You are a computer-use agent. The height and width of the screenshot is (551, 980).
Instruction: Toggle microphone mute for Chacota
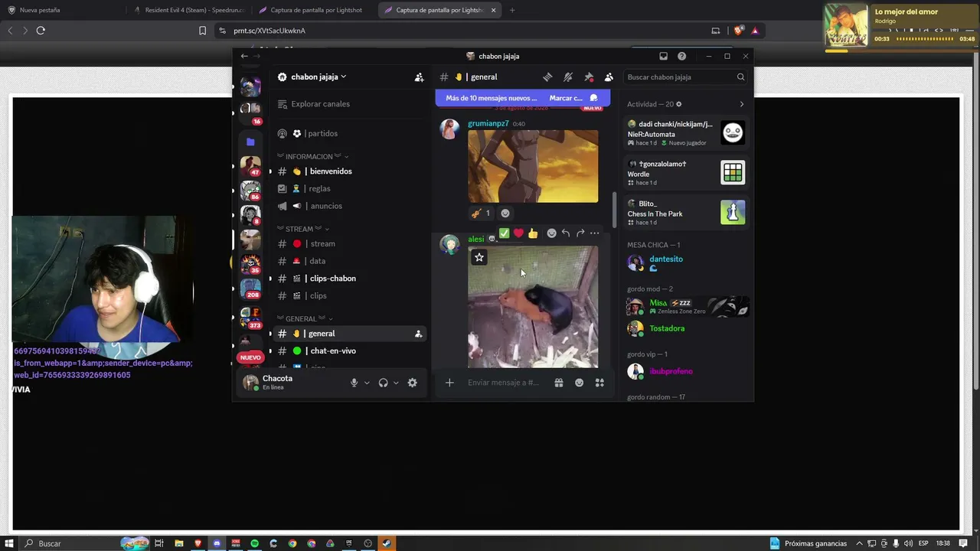pyautogui.click(x=354, y=383)
